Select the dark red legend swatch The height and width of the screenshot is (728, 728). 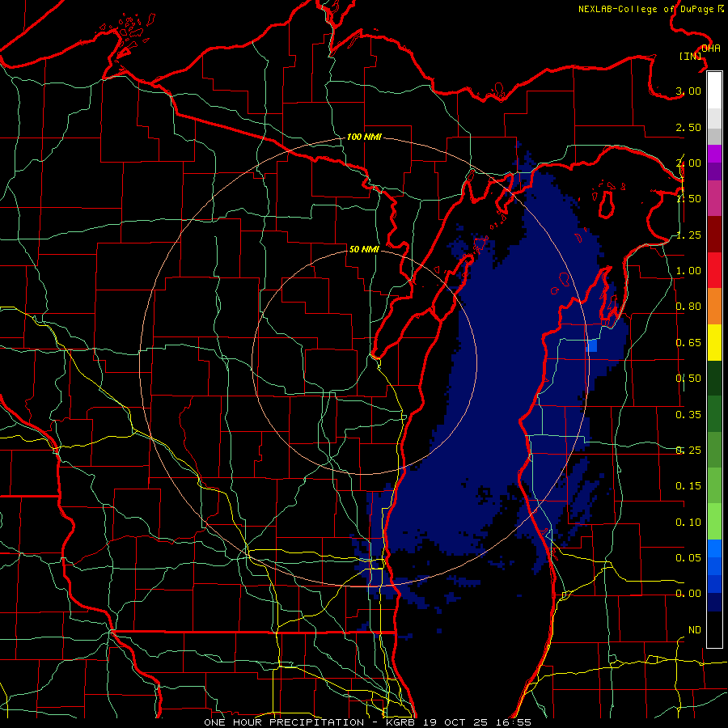click(x=714, y=235)
